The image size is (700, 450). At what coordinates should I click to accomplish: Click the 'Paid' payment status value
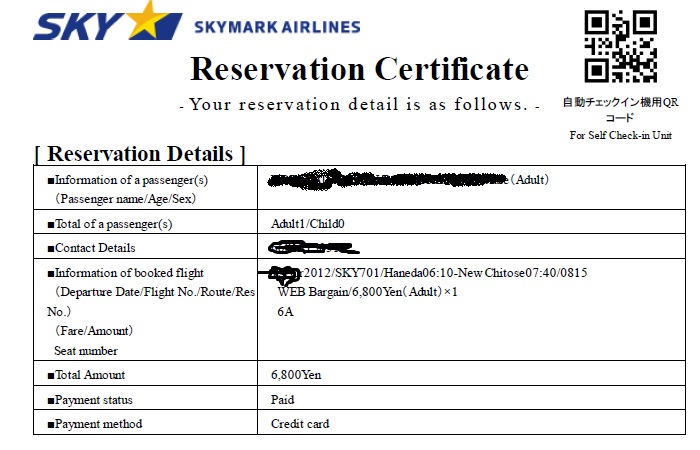(x=283, y=400)
